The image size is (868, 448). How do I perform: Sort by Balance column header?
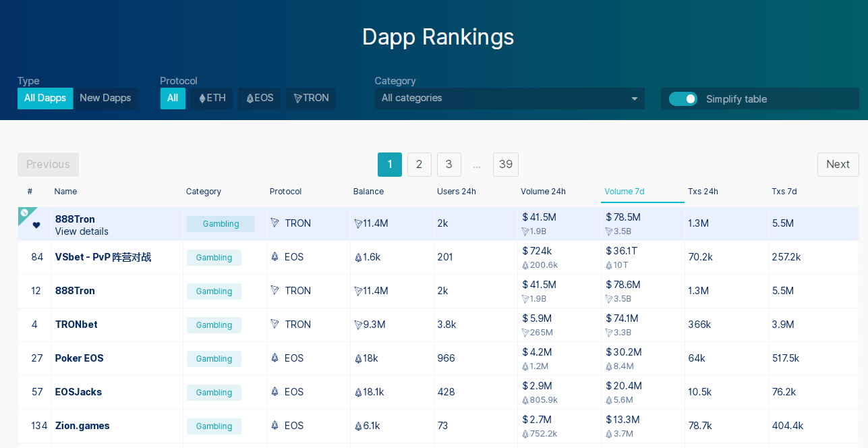pyautogui.click(x=369, y=192)
